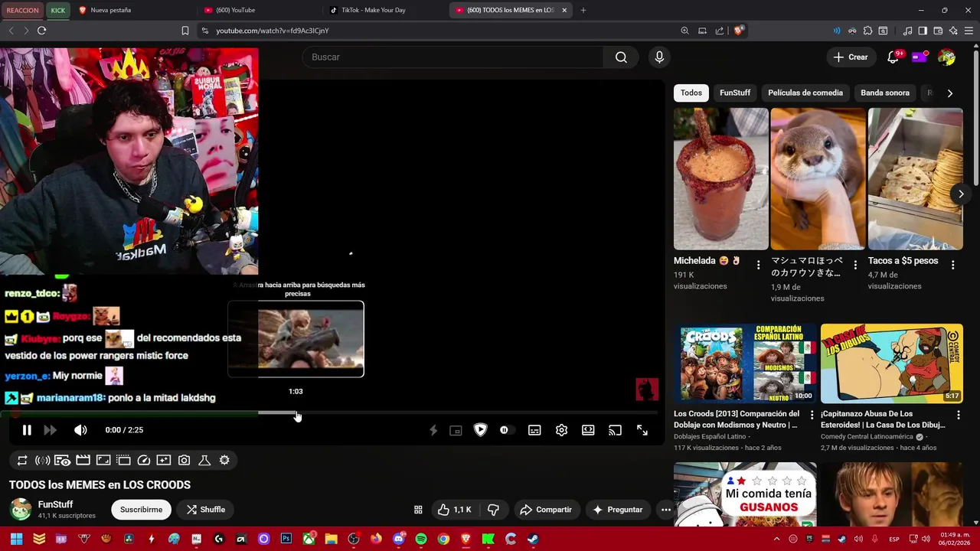Click the video filters sparkle icon below video
980x551 pixels.
coord(164,460)
